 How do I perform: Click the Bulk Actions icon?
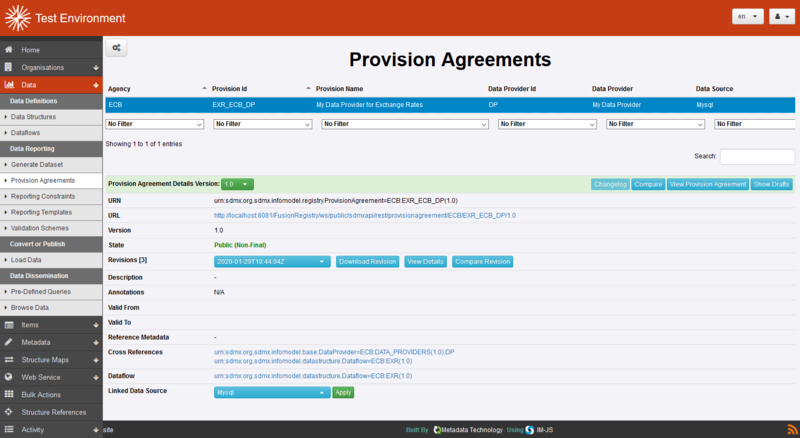[9, 394]
